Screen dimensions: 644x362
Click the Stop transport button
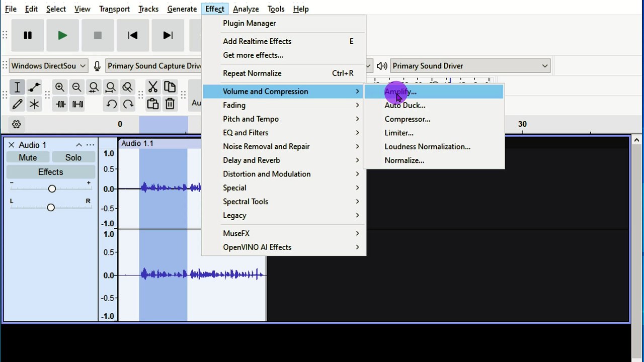pyautogui.click(x=98, y=35)
